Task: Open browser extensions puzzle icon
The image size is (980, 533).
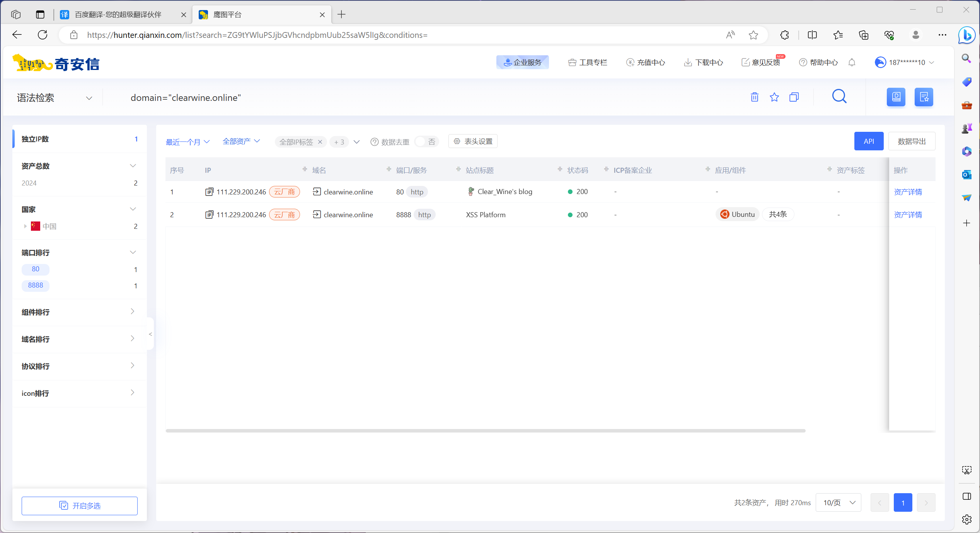Action: pos(784,35)
